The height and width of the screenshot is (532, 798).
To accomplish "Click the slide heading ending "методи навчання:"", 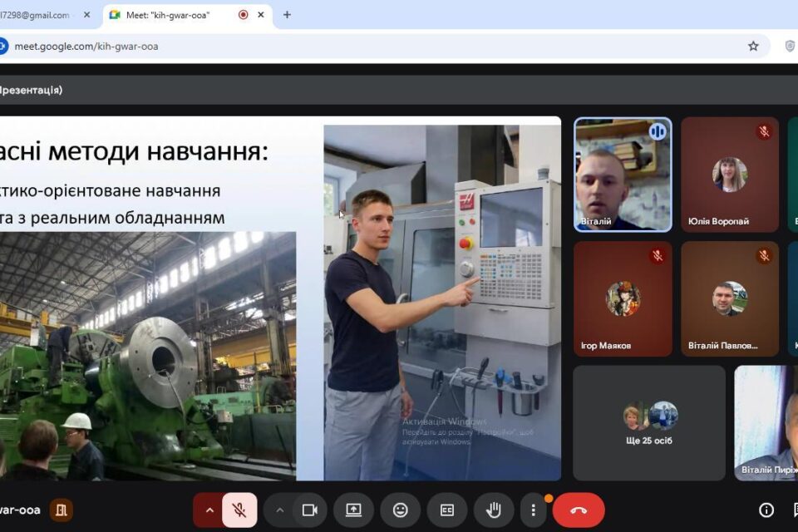I will click(x=134, y=151).
